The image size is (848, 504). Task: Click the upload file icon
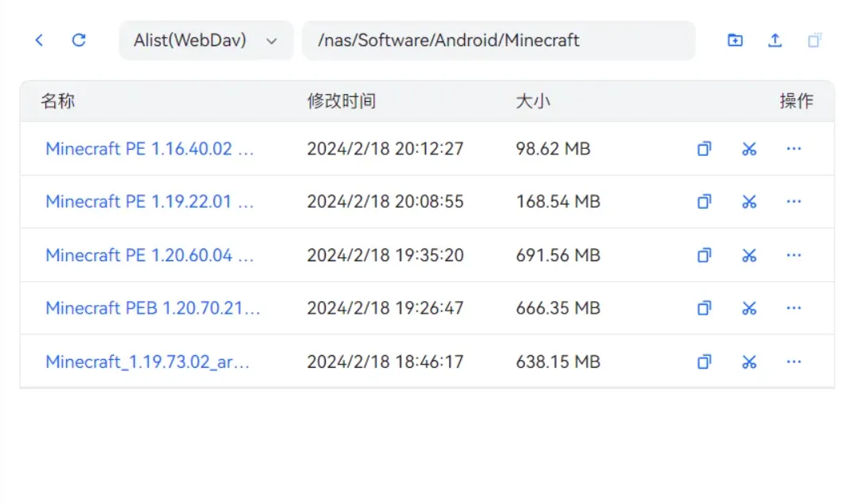[775, 40]
